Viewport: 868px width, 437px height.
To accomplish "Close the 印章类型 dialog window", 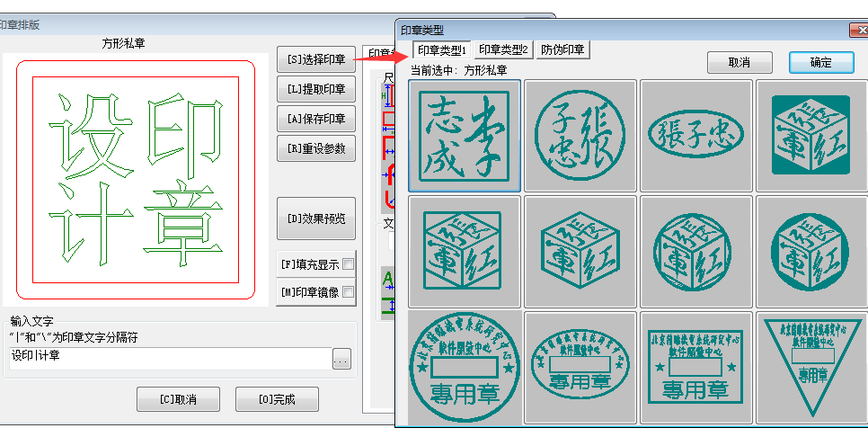I will [x=859, y=30].
